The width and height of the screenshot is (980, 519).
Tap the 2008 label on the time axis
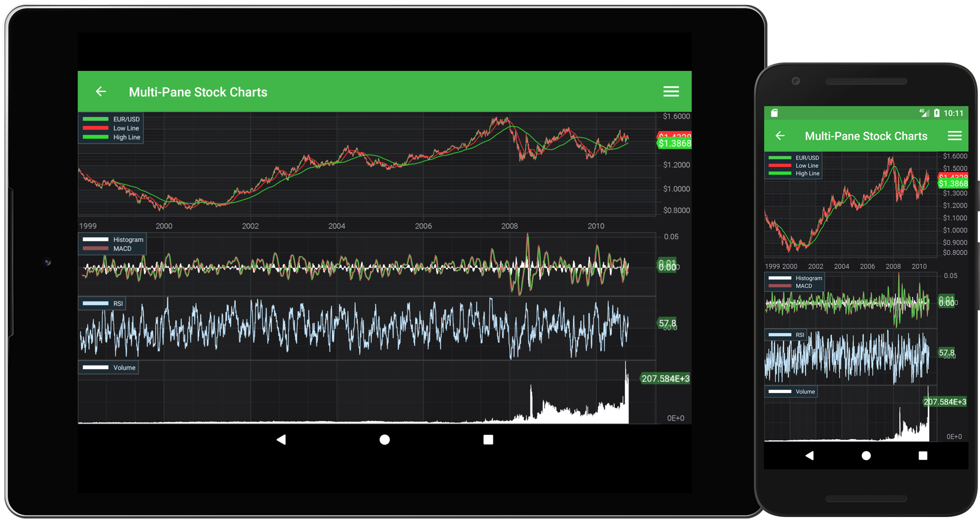pyautogui.click(x=510, y=226)
